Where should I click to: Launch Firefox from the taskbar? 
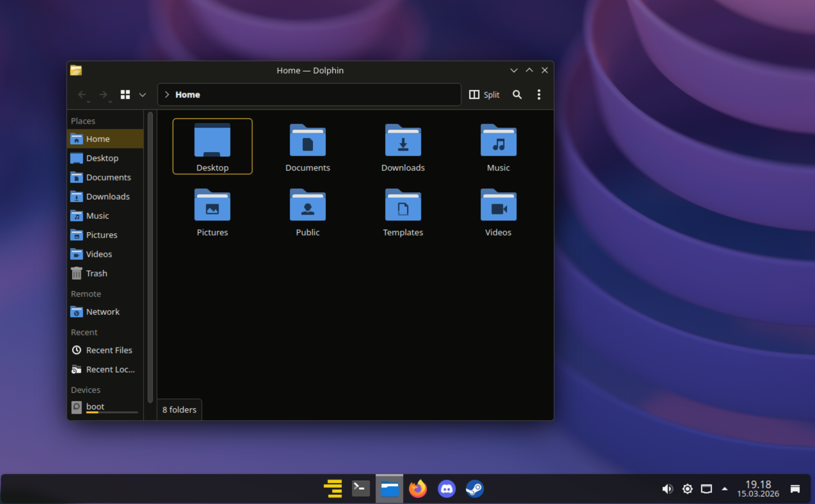[417, 488]
